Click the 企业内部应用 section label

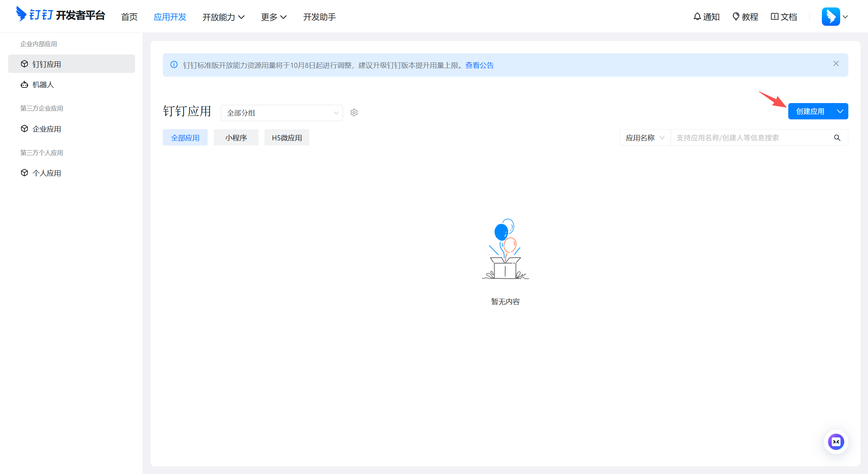(x=39, y=44)
